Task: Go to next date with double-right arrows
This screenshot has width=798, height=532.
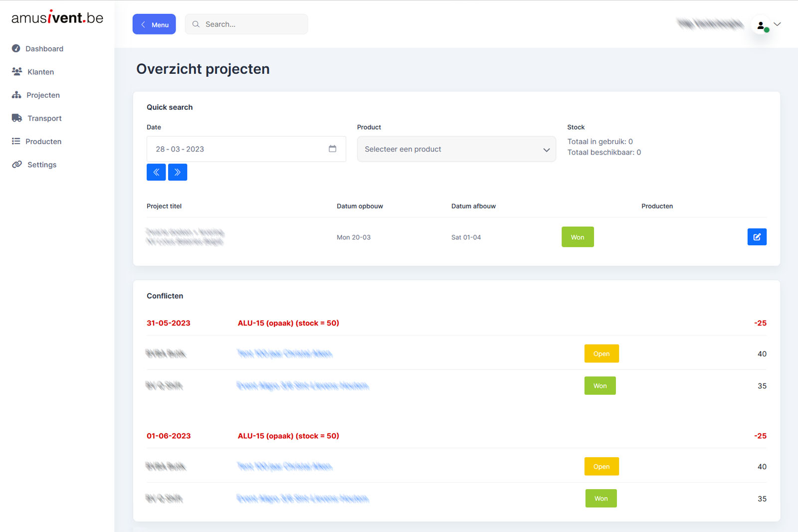Action: coord(178,172)
